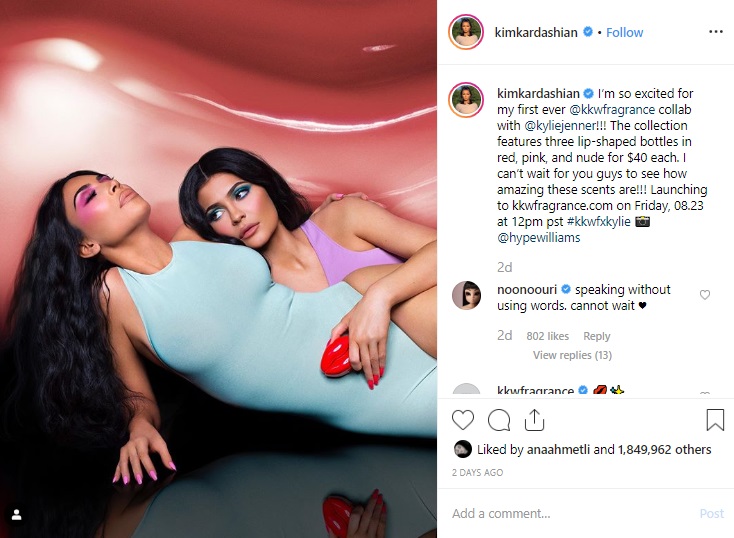This screenshot has height=538, width=734.
Task: Open the @kkwfragrance mention link
Action: pyautogui.click(x=612, y=110)
